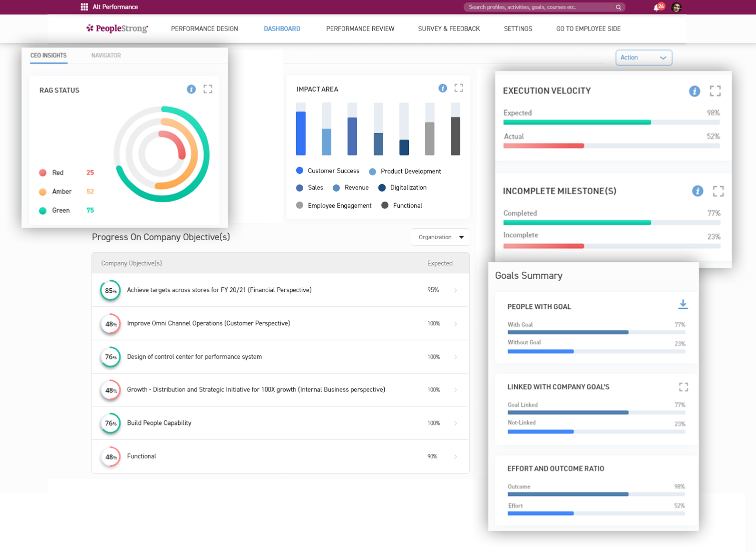Screen dimensions: 756x552
Task: Toggle Customer Success legend item
Action: pos(328,171)
